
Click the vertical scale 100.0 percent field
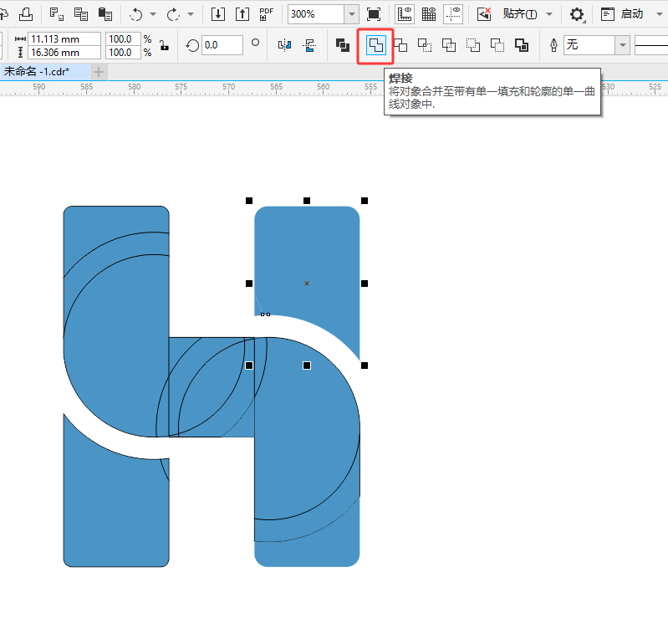(x=123, y=53)
